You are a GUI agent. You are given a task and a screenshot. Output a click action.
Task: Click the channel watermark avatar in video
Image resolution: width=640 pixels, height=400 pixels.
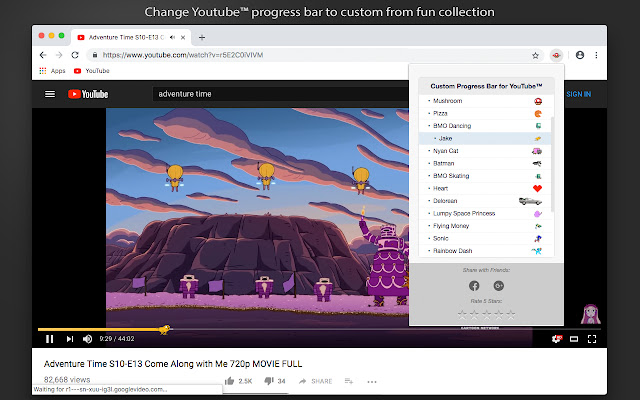[590, 314]
